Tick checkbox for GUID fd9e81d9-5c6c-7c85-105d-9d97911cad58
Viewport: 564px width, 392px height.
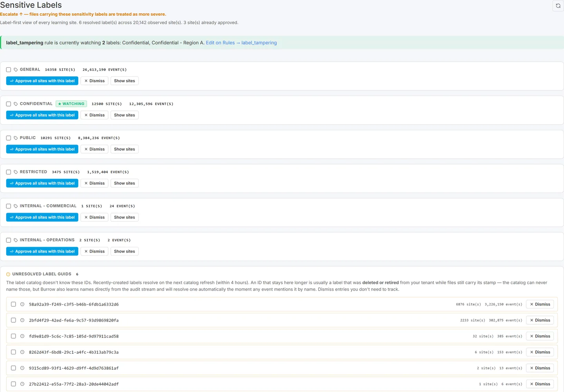click(13, 336)
